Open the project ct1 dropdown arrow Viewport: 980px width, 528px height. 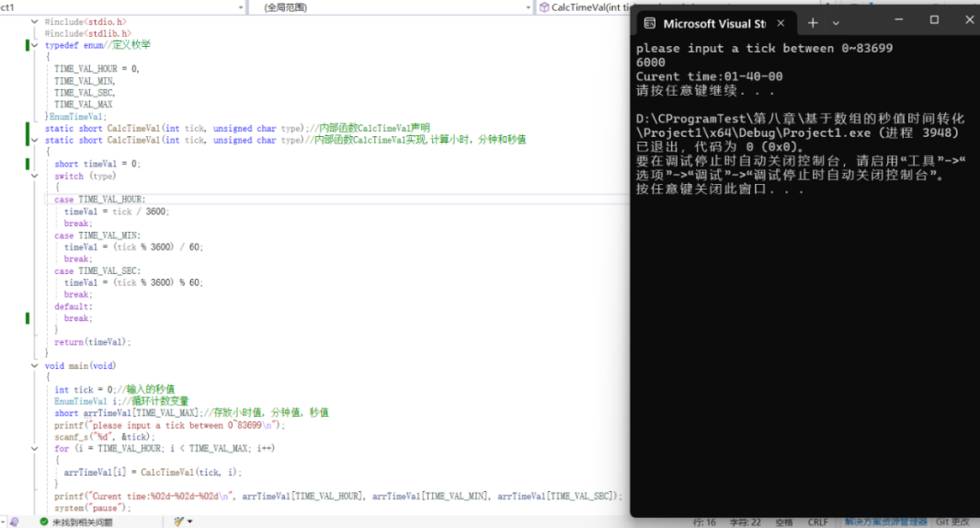click(241, 7)
